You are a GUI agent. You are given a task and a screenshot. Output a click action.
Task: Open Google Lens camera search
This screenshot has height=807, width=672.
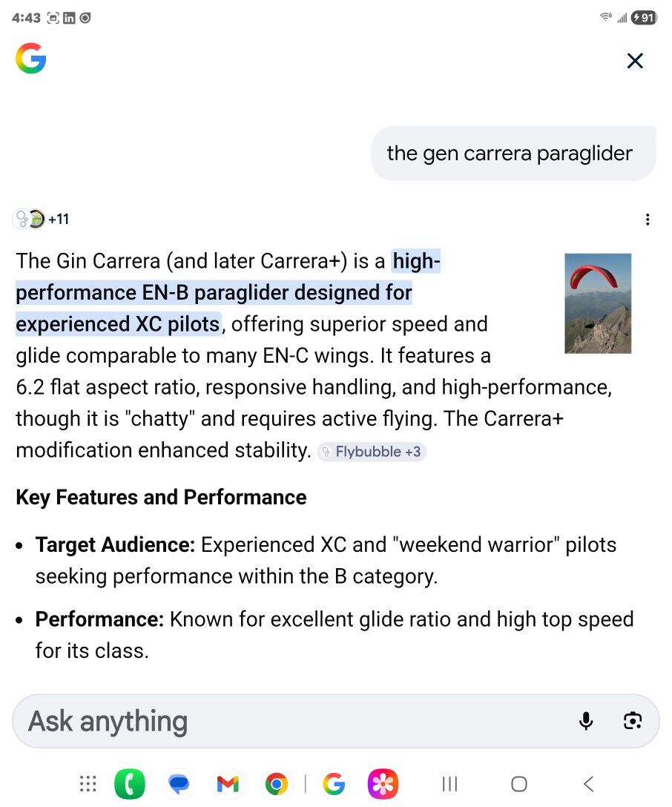click(632, 721)
